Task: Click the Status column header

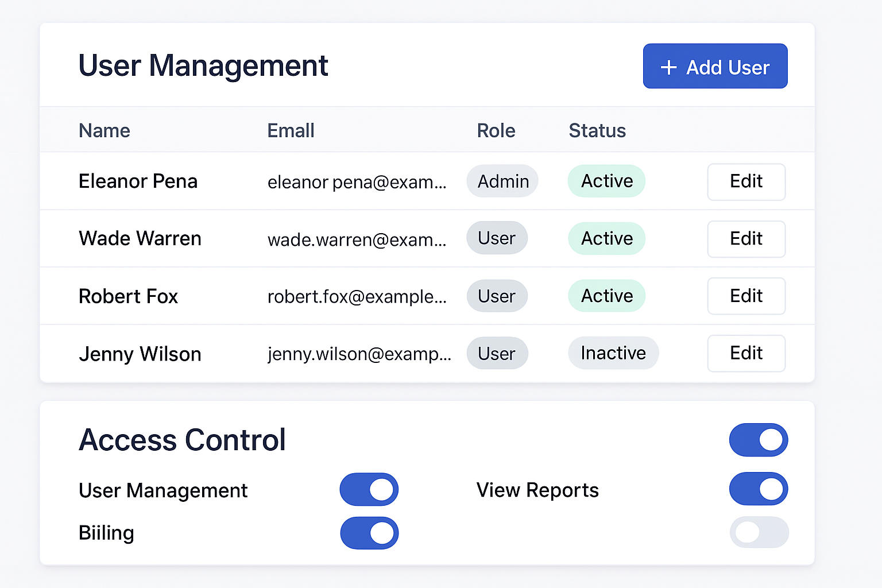Action: pyautogui.click(x=597, y=130)
